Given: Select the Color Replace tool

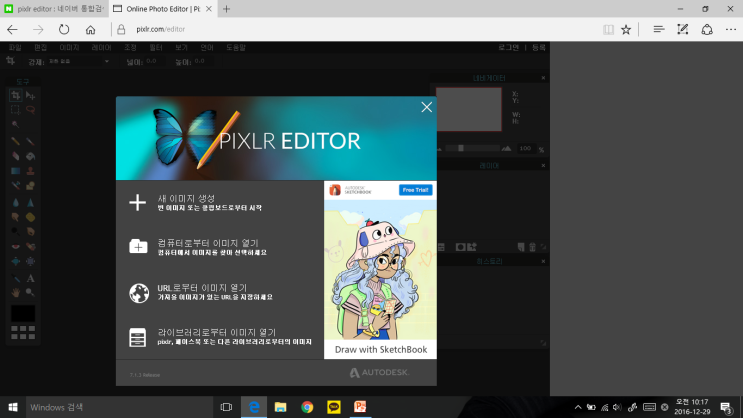Looking at the screenshot, I should coord(15,185).
